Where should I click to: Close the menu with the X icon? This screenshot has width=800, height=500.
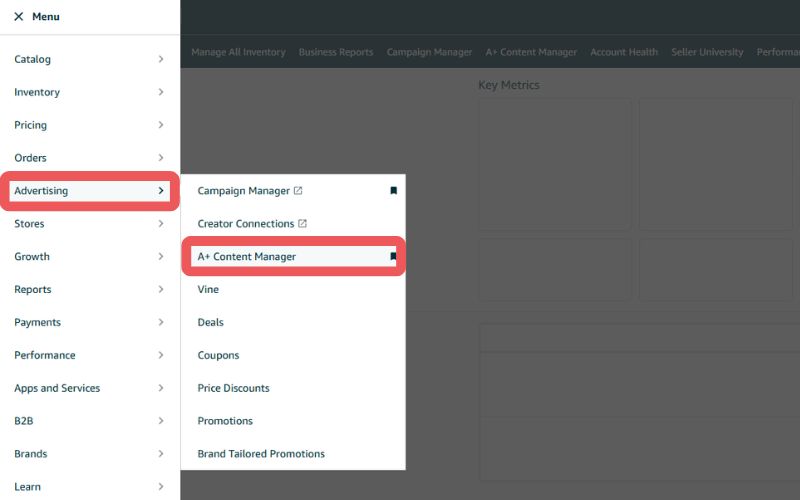(19, 16)
